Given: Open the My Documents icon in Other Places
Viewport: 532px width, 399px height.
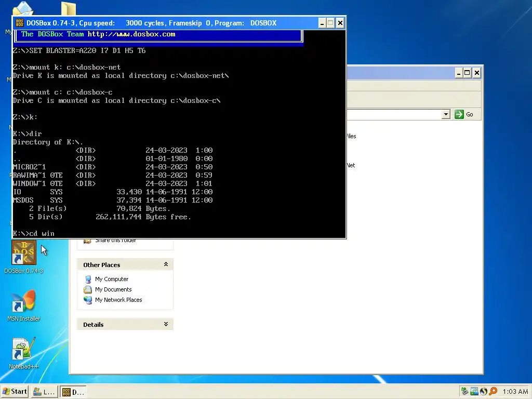Looking at the screenshot, I should pos(88,289).
